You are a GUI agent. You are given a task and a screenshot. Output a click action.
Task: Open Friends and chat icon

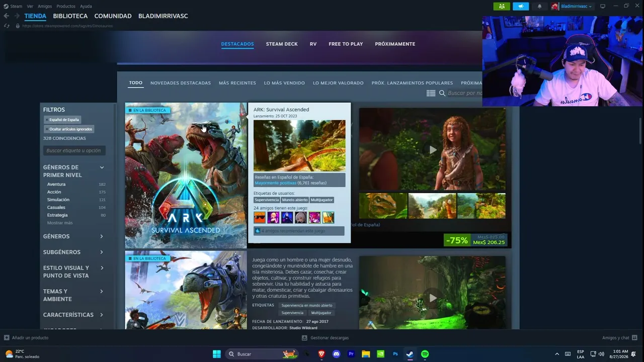pos(634,338)
